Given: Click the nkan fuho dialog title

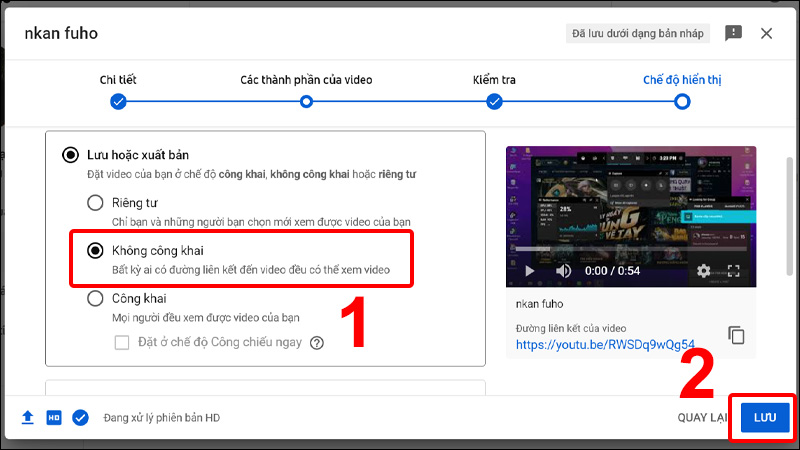Looking at the screenshot, I should tap(61, 34).
